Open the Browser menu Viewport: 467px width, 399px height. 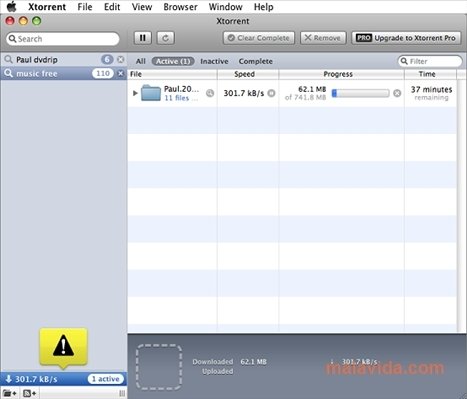click(x=180, y=7)
